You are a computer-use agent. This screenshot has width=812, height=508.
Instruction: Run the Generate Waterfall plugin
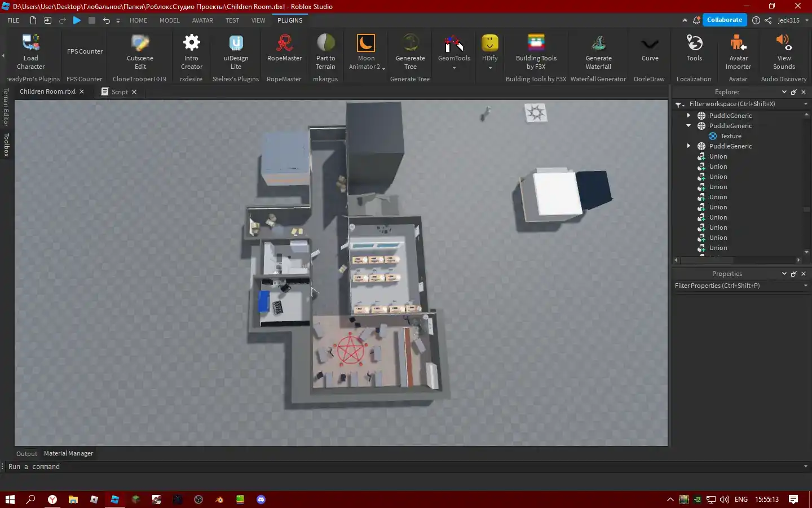[x=598, y=52]
